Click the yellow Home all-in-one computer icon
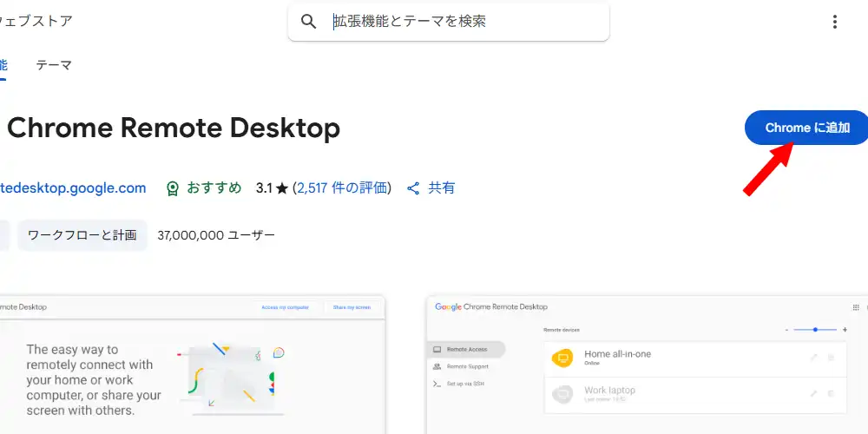 pos(562,358)
